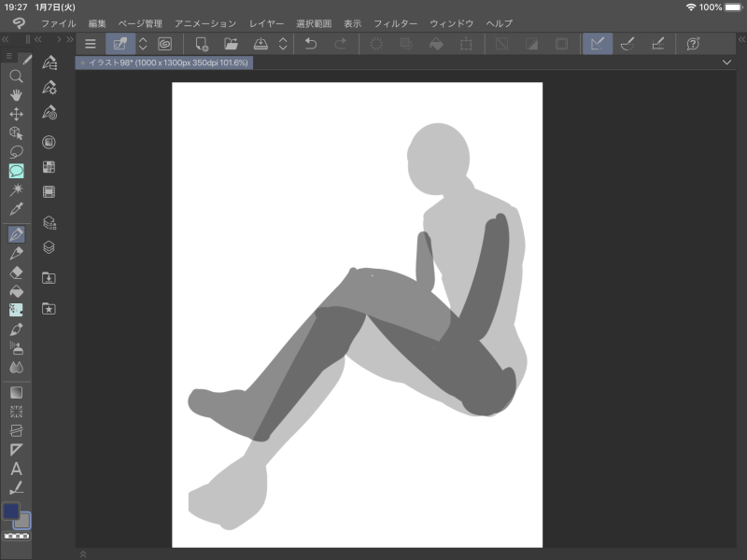Screen dimensions: 747x560
Task: Toggle Snap to Grid
Action: coord(657,44)
